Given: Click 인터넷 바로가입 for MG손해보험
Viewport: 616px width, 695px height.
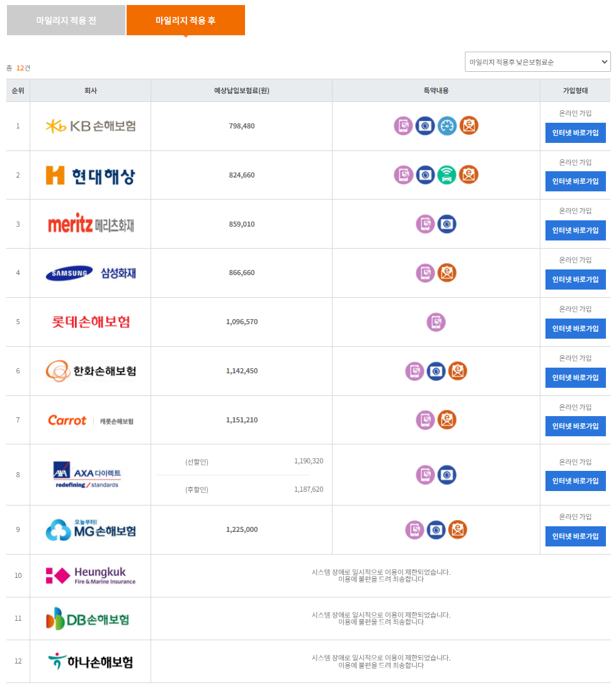Looking at the screenshot, I should [x=575, y=537].
